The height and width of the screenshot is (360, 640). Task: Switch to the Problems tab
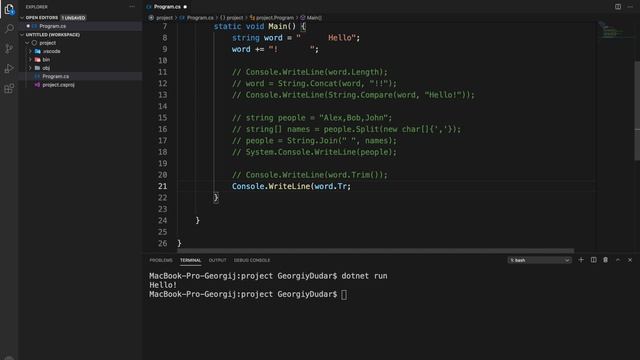point(161,260)
